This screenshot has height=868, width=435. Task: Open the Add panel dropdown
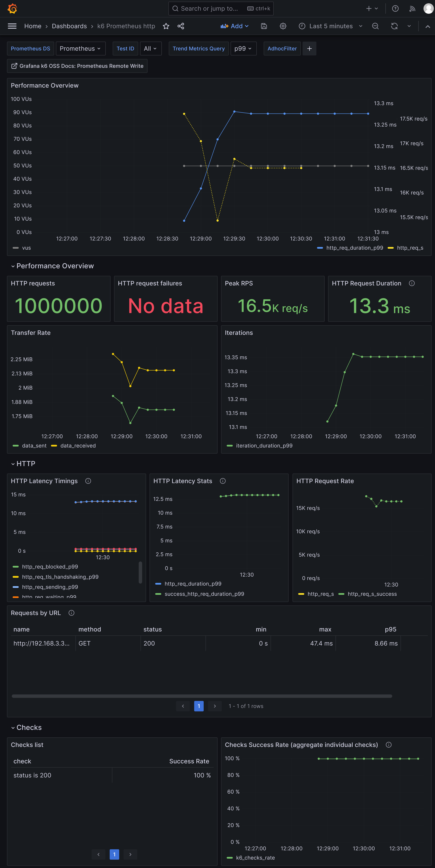click(235, 26)
